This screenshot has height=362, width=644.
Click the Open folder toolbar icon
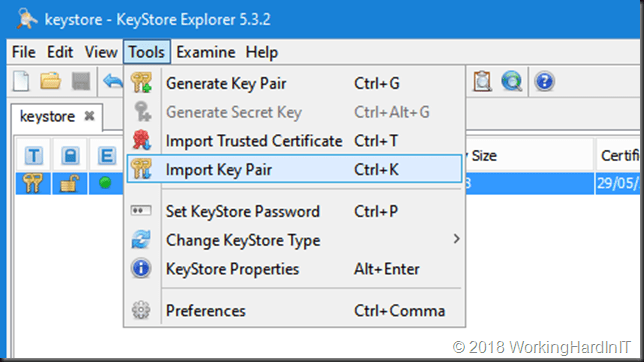pos(51,81)
